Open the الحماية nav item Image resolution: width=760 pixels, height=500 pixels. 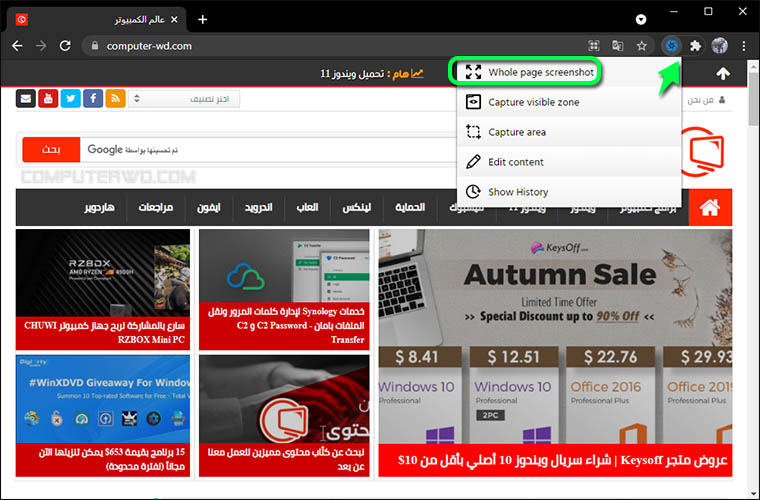point(410,207)
